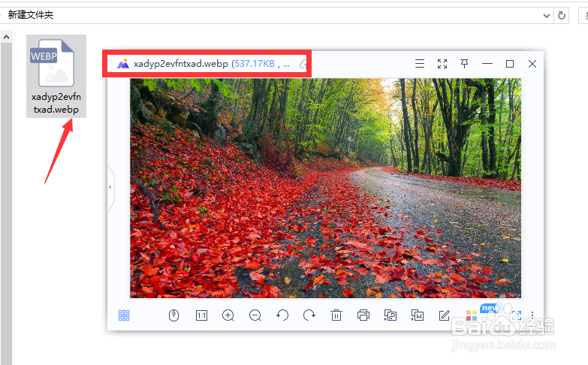588x365 pixels.
Task: Refresh the Explorer folder view
Action: tap(562, 15)
